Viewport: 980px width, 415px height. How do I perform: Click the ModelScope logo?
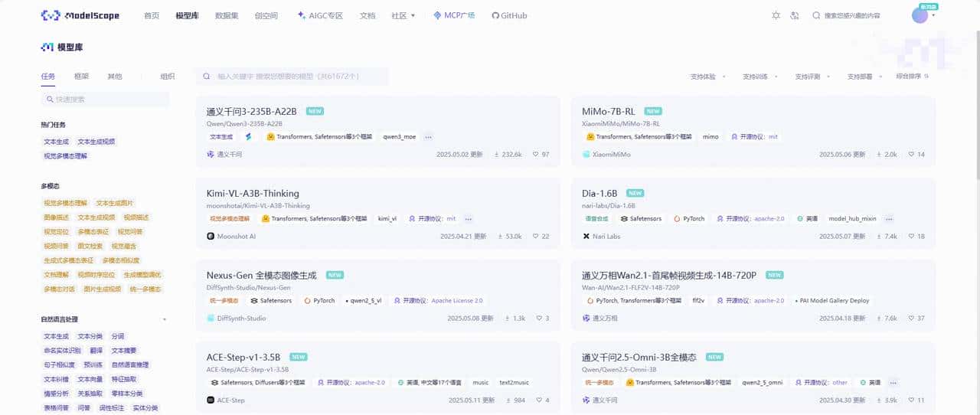click(80, 15)
